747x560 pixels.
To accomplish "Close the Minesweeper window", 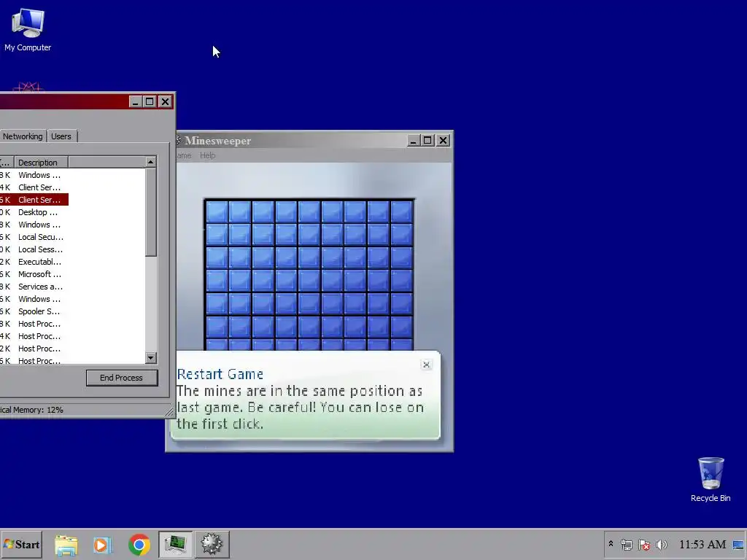I will [443, 141].
